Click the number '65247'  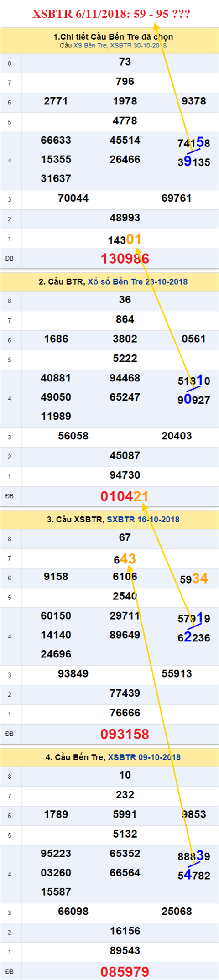(125, 397)
